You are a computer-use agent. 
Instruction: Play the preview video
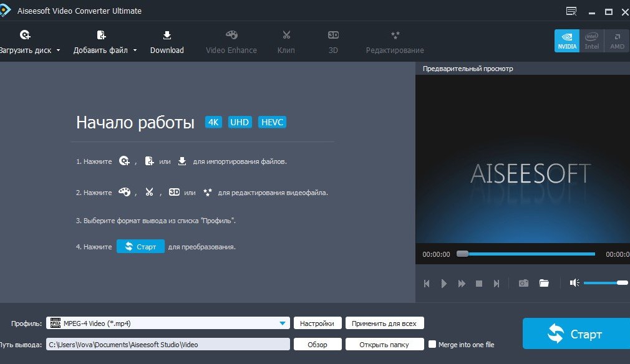[x=444, y=284]
